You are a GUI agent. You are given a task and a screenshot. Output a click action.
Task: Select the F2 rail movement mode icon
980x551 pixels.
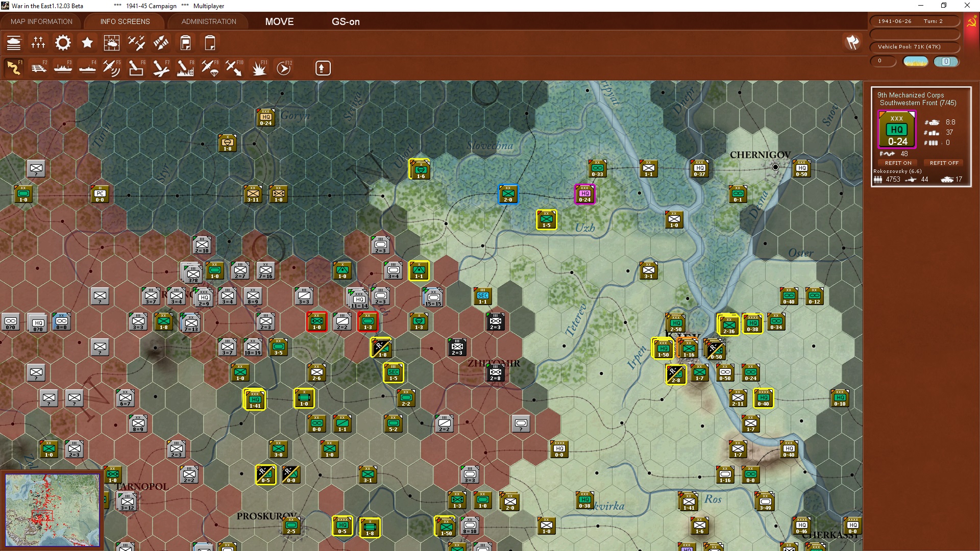point(39,67)
